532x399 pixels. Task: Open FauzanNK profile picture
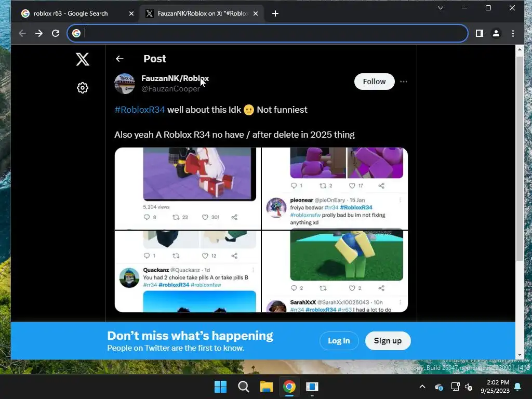[125, 84]
